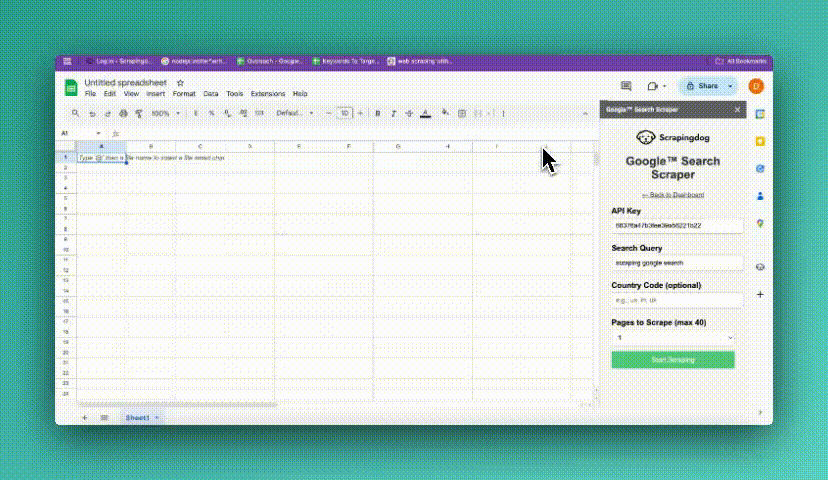Viewport: 828px width, 480px height.
Task: Open more number formats (123)
Action: [x=259, y=114]
